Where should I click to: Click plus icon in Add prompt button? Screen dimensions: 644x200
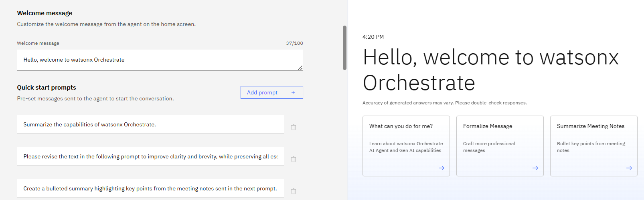293,92
